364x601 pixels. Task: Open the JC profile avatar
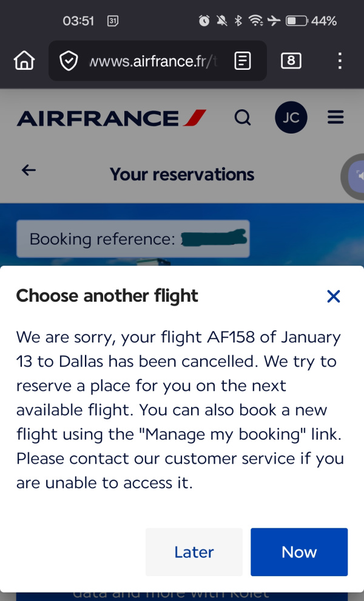pos(291,118)
